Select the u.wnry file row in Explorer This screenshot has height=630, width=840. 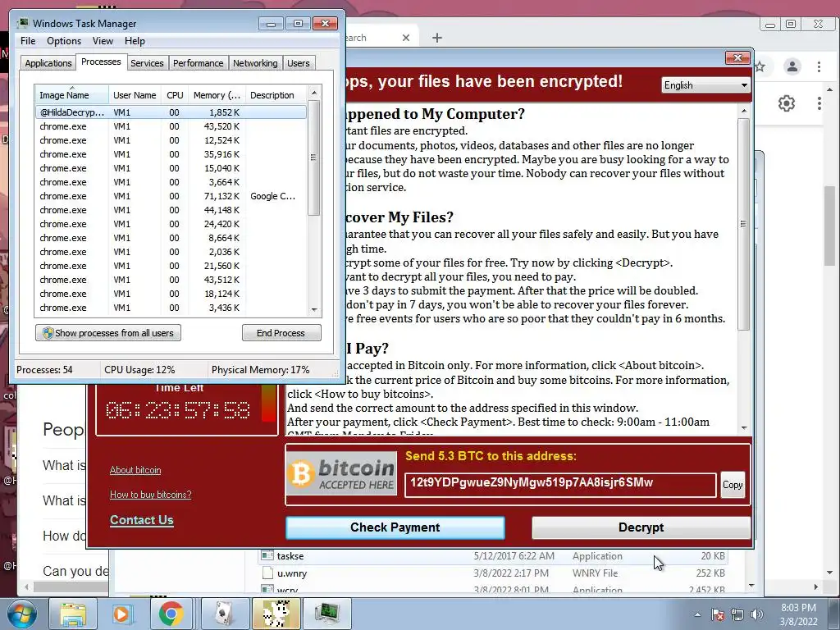[493, 573]
